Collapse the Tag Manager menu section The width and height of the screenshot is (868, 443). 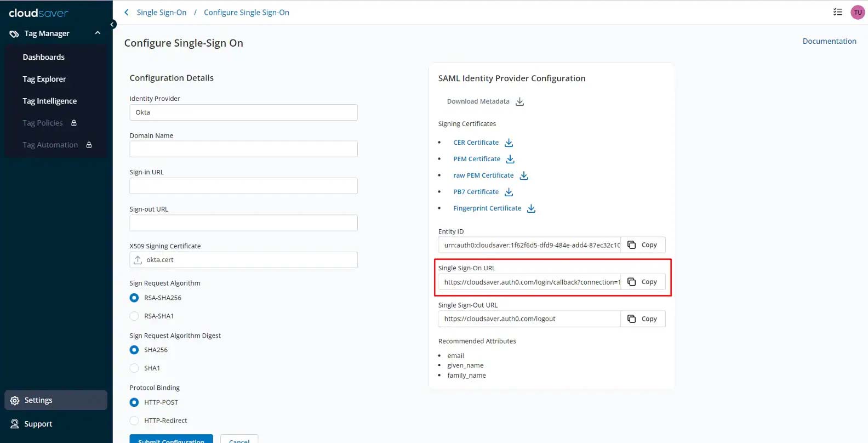98,33
